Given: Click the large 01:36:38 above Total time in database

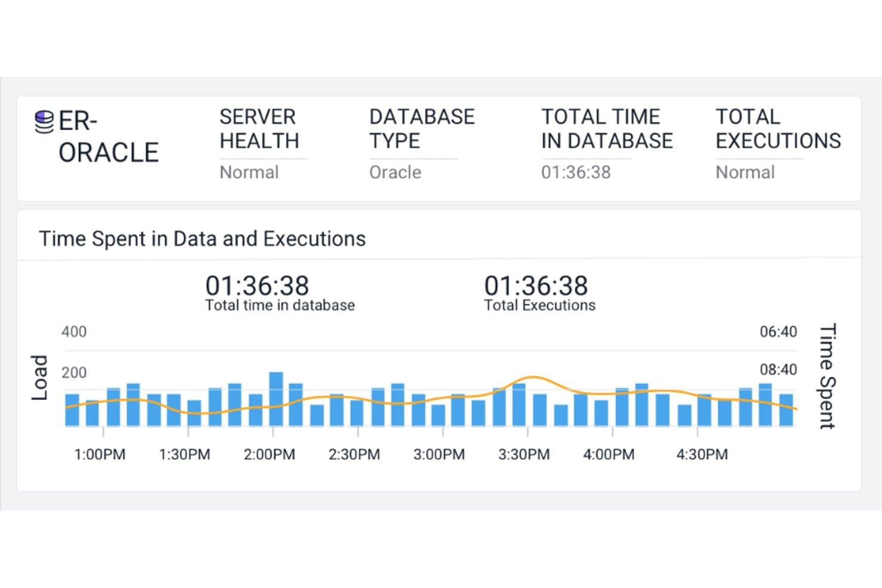Looking at the screenshot, I should click(257, 285).
